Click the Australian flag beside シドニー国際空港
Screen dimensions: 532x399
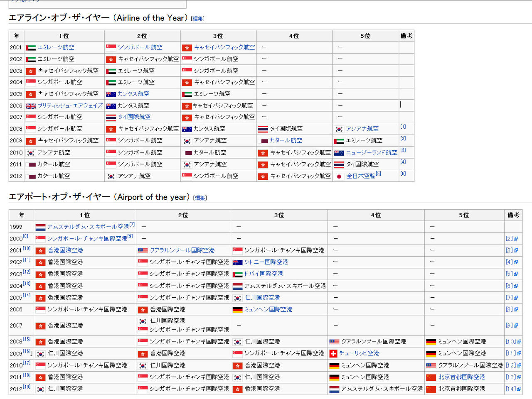237,262
